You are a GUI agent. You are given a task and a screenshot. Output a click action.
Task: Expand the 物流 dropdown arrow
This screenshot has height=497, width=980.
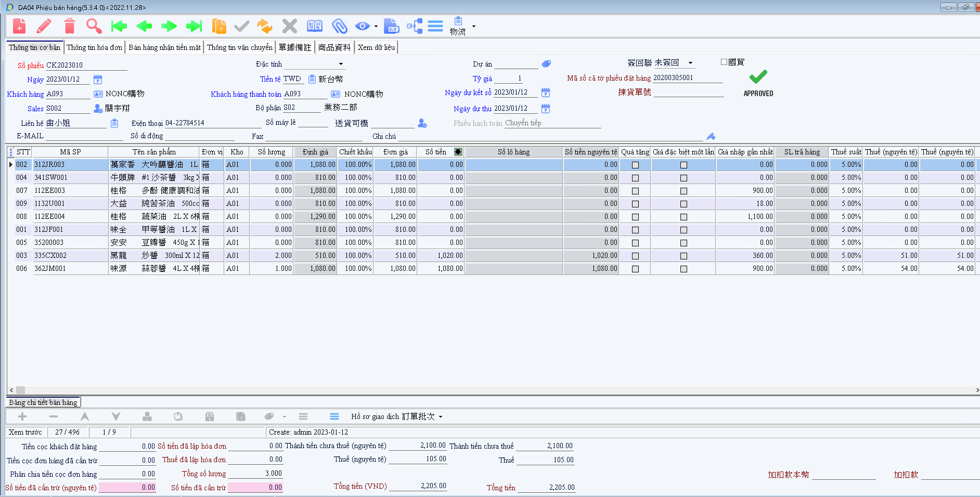click(x=473, y=27)
